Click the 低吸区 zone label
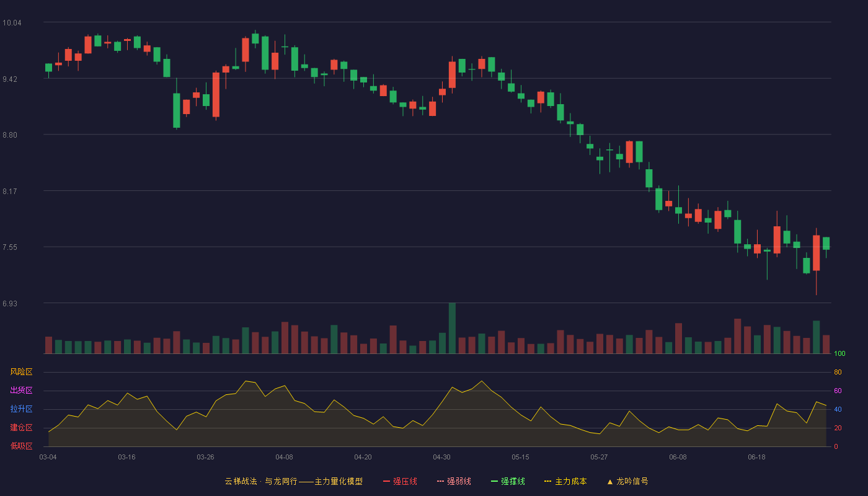The image size is (868, 496). point(21,446)
